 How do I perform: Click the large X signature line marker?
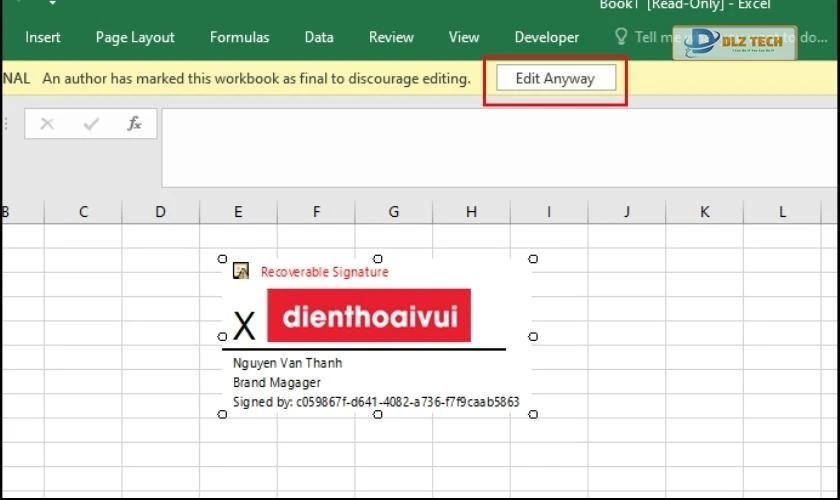click(x=244, y=327)
